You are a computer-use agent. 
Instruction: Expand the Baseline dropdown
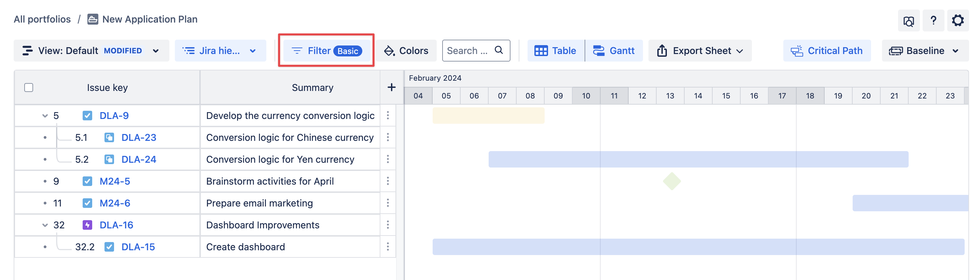[x=924, y=51]
